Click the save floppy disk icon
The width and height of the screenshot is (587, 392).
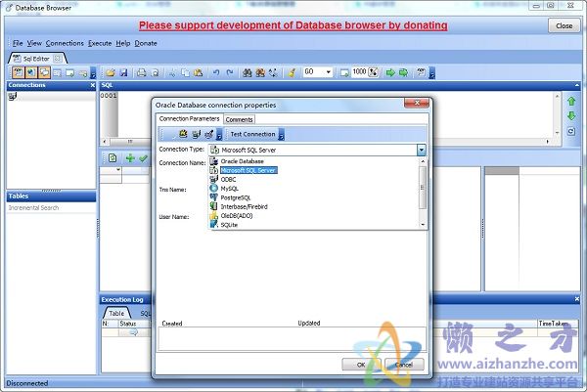[123, 72]
